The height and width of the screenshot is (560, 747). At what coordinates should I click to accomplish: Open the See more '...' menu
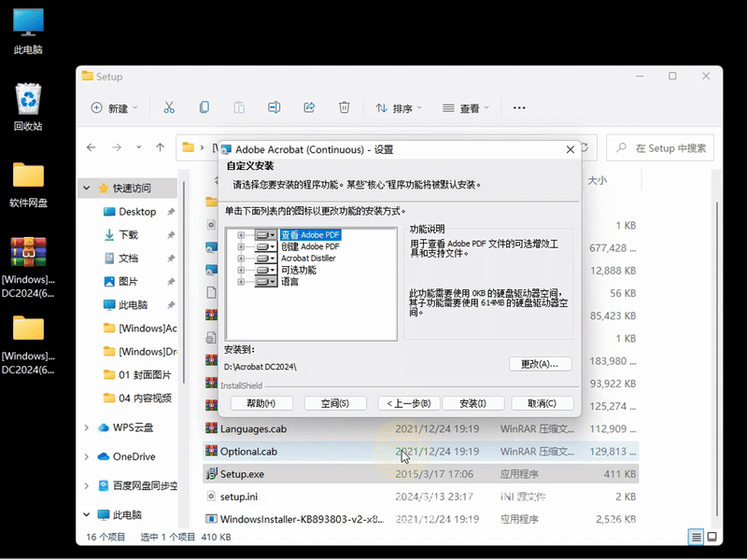[517, 107]
